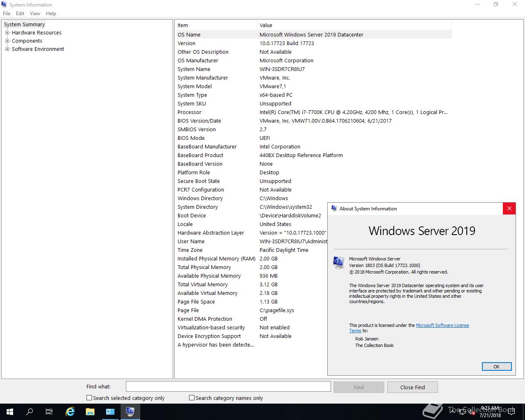Select the Components tree item
This screenshot has width=525, height=420.
[27, 41]
